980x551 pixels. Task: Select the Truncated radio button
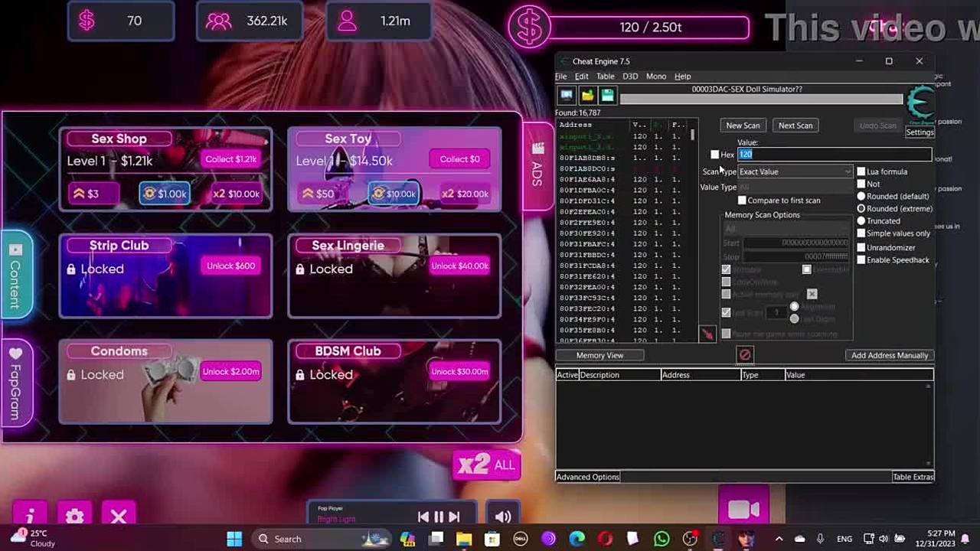861,220
